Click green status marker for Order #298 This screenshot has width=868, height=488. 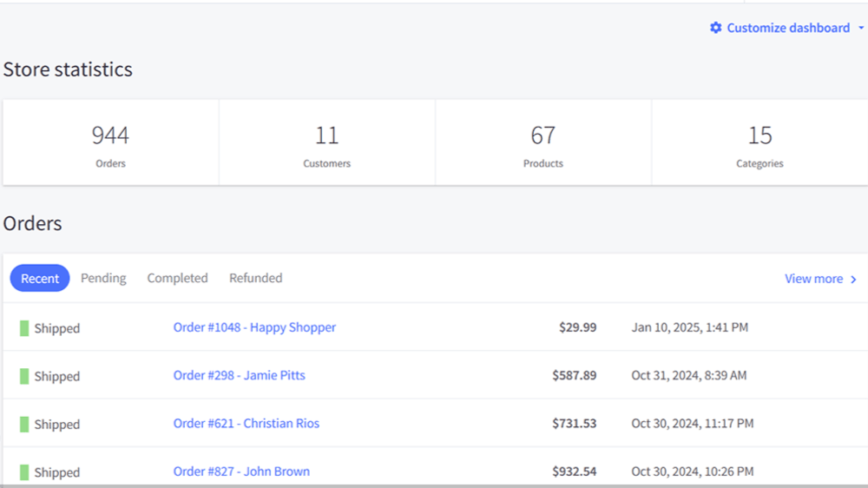[24, 376]
